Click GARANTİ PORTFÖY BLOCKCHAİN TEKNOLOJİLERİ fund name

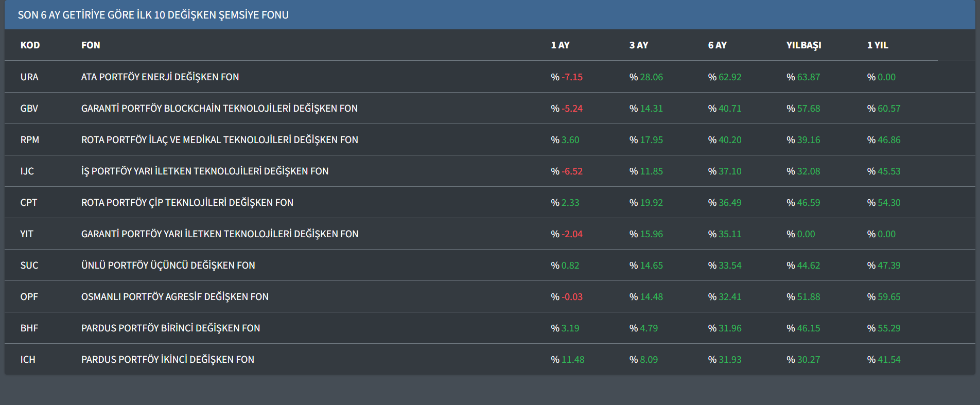click(219, 109)
